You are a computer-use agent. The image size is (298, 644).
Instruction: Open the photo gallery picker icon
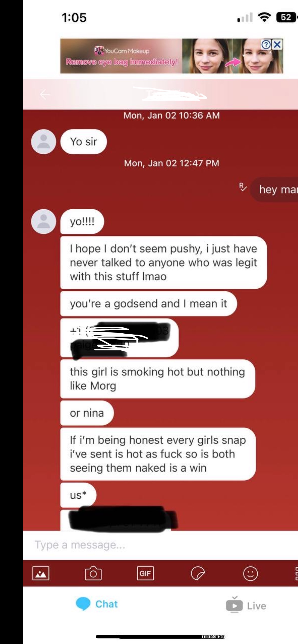41,573
